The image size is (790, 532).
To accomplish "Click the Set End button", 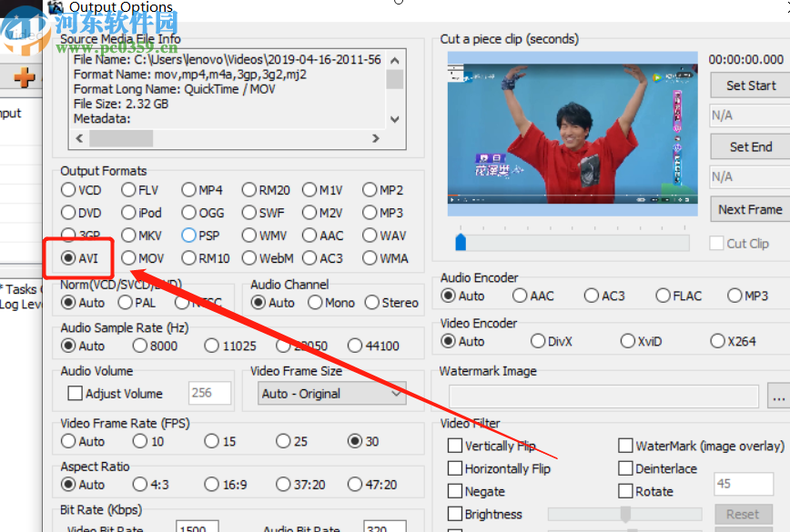I will 750,147.
